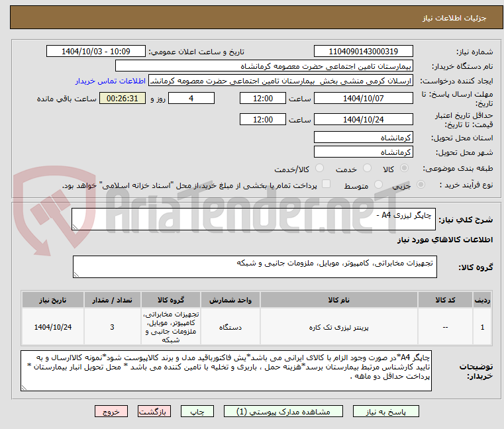Click the response deadline time 12:00 field
The height and width of the screenshot is (429, 504).
click(x=263, y=99)
